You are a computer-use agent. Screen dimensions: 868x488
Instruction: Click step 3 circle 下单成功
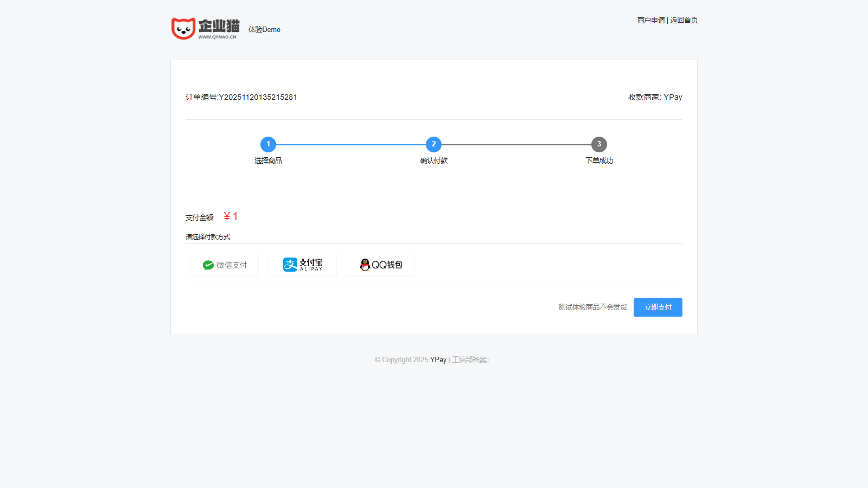click(599, 144)
